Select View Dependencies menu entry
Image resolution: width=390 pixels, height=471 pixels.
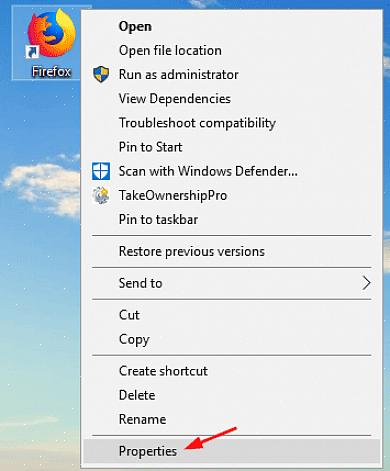coord(232,99)
